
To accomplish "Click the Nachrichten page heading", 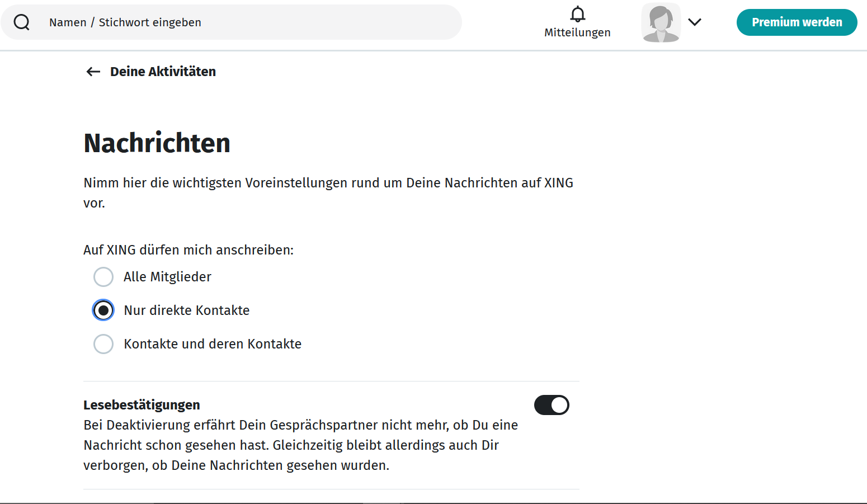I will 157,143.
